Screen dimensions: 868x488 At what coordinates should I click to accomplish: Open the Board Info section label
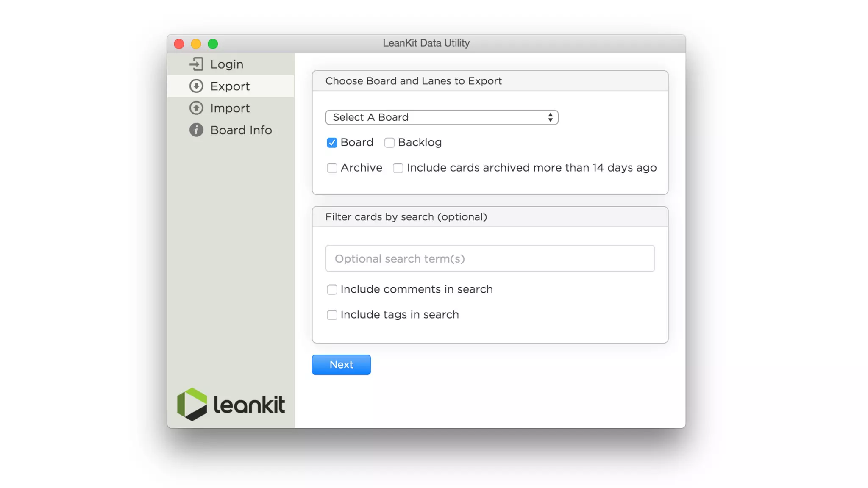tap(241, 130)
